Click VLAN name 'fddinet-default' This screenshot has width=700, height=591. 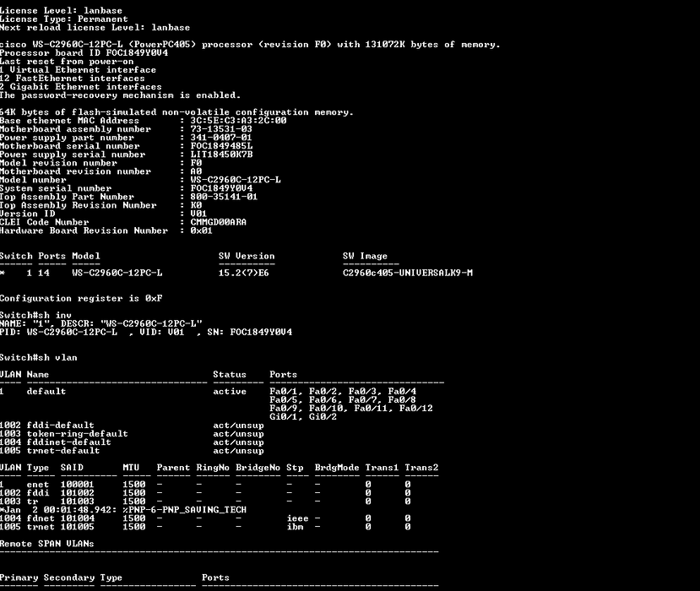point(68,442)
